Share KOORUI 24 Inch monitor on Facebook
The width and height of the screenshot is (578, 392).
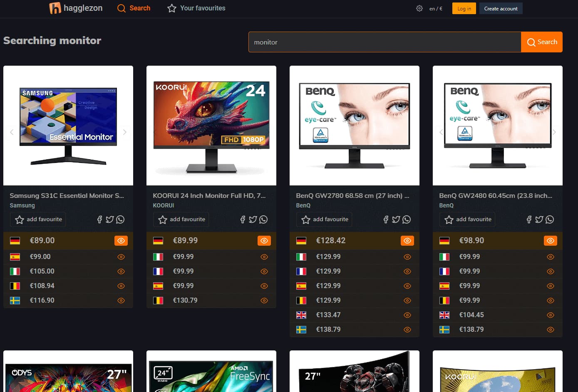(x=243, y=219)
